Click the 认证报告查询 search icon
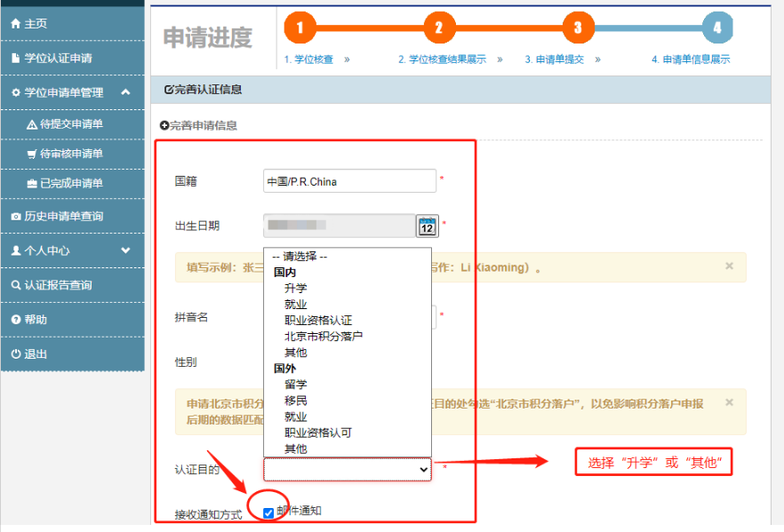784x532 pixels. click(15, 285)
